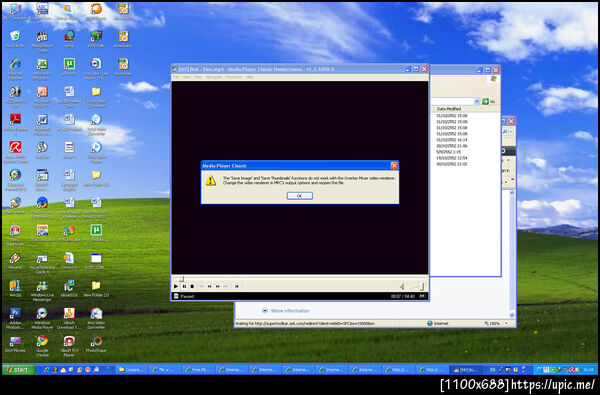
Task: Select the download2 desktop icon
Action: [123, 39]
